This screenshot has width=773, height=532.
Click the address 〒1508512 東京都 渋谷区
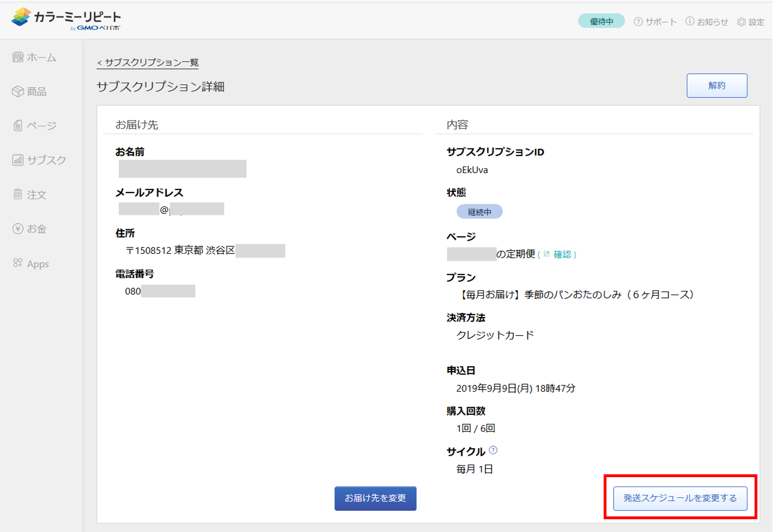[x=180, y=250]
